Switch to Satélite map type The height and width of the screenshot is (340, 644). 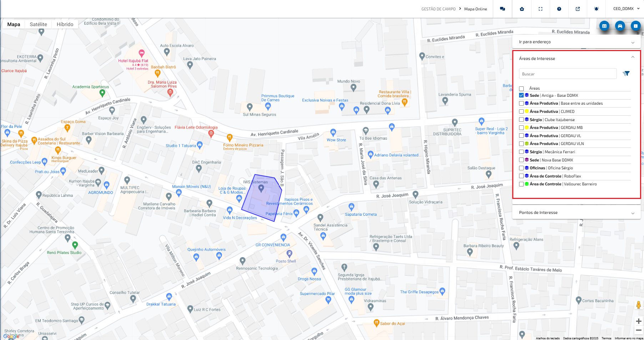pyautogui.click(x=38, y=24)
